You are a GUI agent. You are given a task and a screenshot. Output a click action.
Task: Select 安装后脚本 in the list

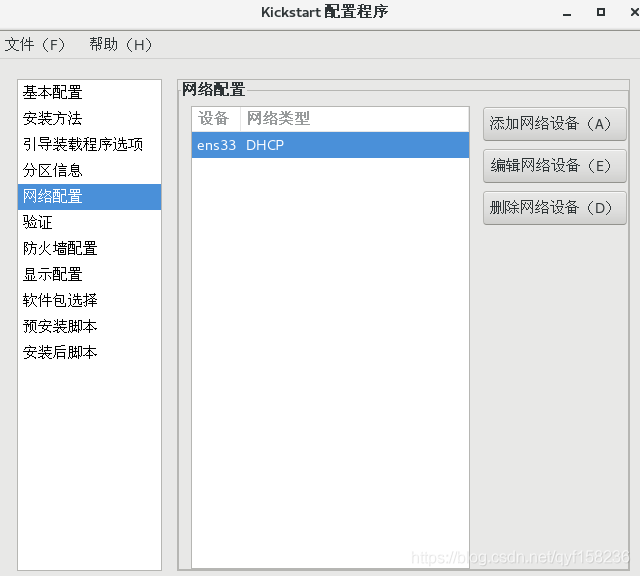89,353
